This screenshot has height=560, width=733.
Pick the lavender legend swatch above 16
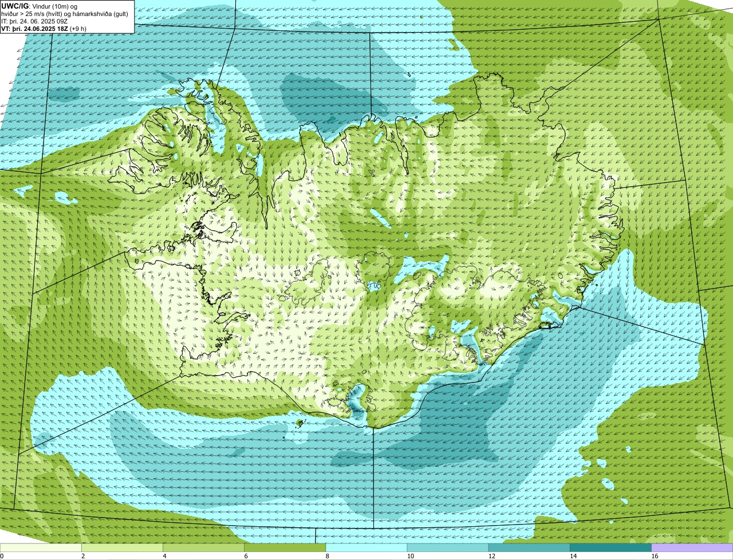click(x=692, y=547)
